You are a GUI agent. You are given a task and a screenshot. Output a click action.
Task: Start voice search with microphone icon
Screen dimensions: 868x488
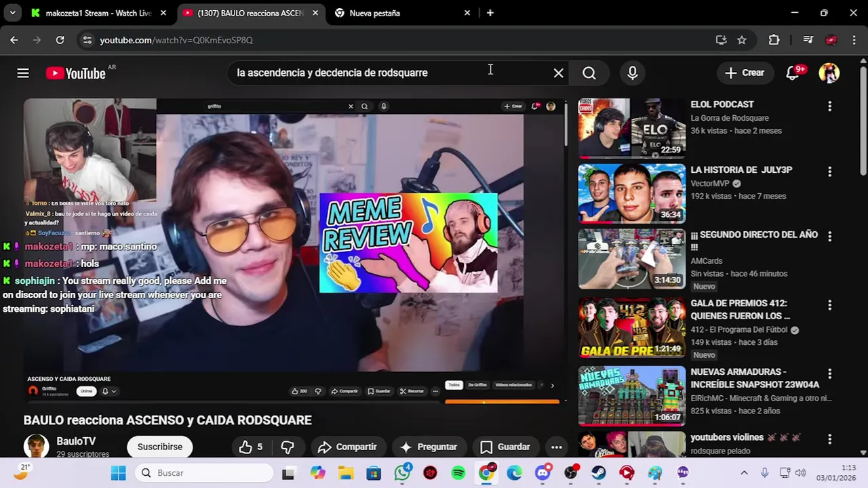[x=633, y=73]
